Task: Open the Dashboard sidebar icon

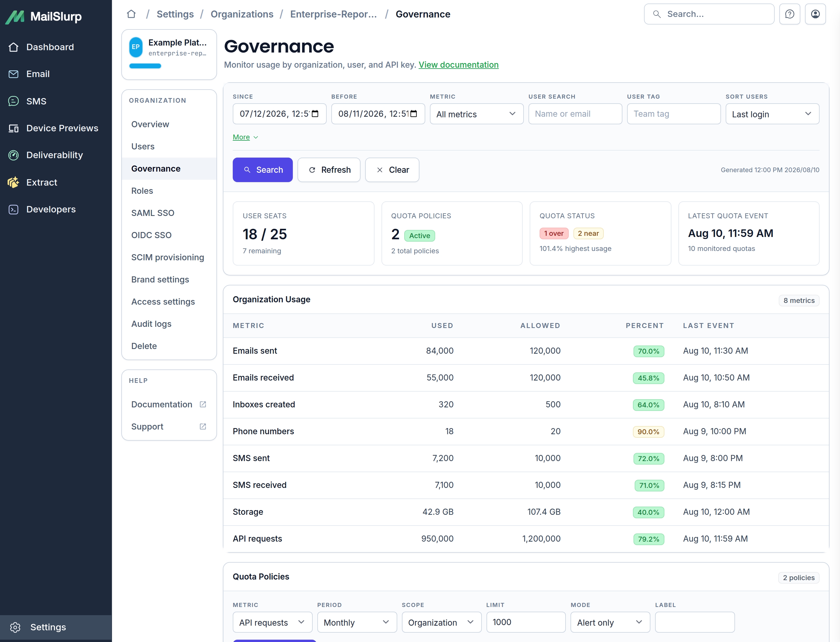Action: [13, 47]
